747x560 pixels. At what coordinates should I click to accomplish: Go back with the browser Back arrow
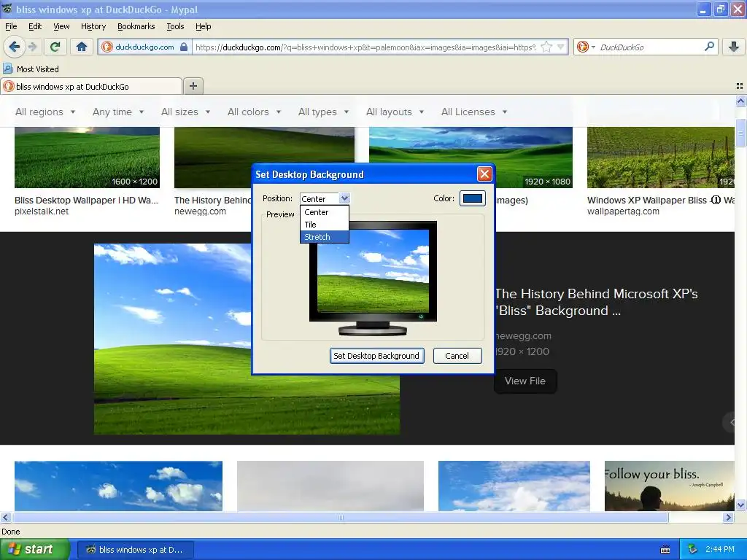(x=15, y=47)
